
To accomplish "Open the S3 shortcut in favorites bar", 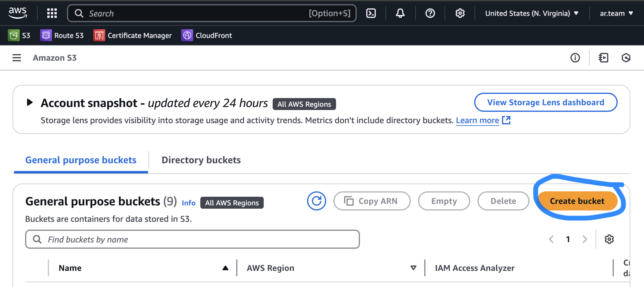I will coord(19,35).
